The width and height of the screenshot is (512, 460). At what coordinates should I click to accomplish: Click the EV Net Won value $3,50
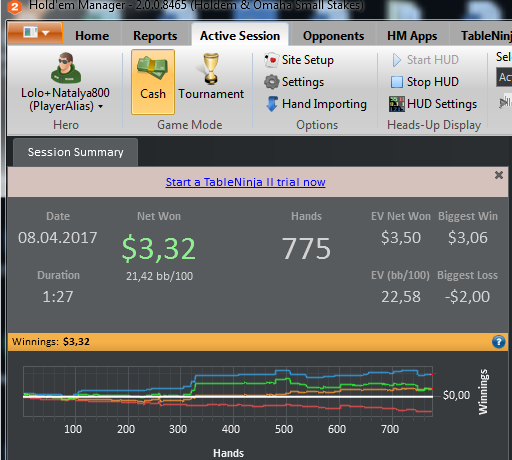[x=401, y=238]
